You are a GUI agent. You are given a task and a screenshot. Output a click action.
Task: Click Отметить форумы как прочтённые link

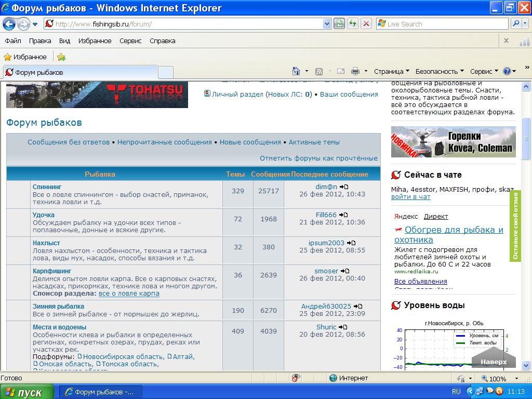pos(318,158)
